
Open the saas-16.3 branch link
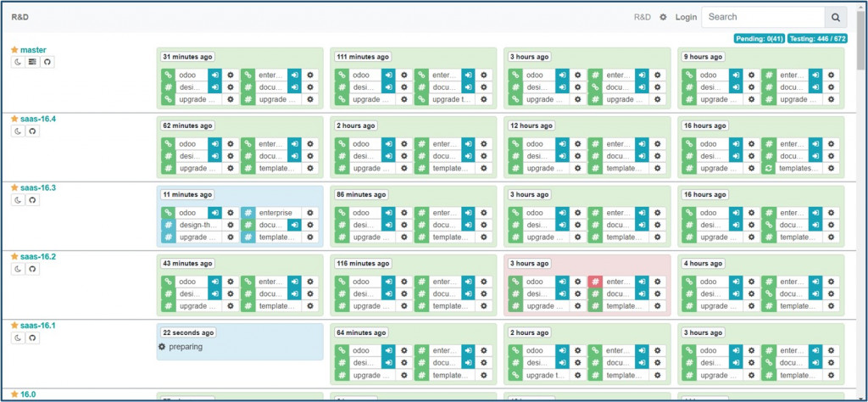[38, 187]
